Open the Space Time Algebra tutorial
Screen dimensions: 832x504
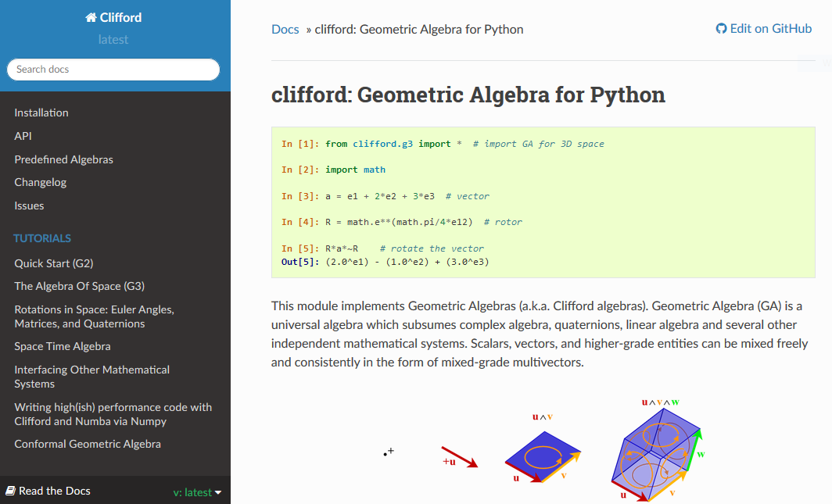pos(63,346)
